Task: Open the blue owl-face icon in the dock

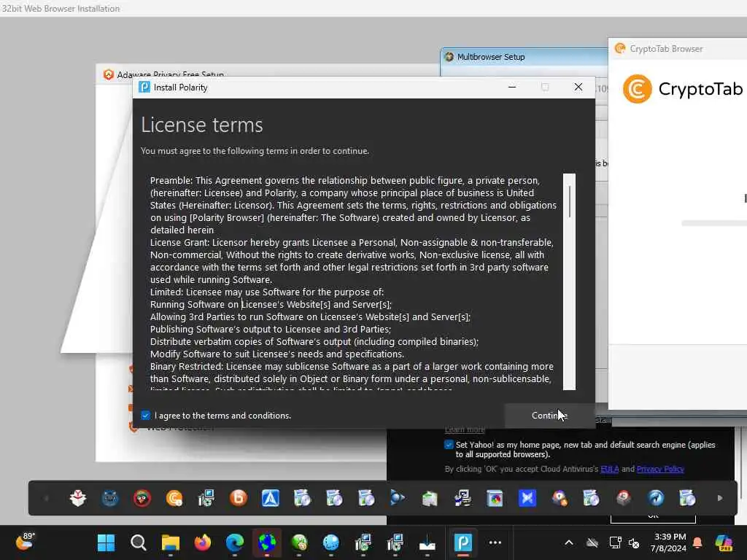Action: (110, 498)
